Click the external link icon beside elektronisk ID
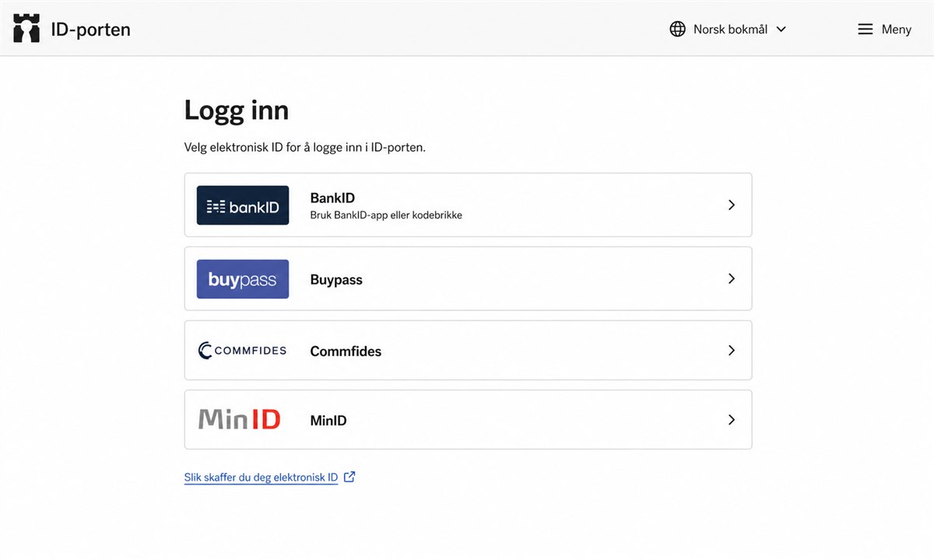Image resolution: width=934 pixels, height=560 pixels. pyautogui.click(x=349, y=477)
